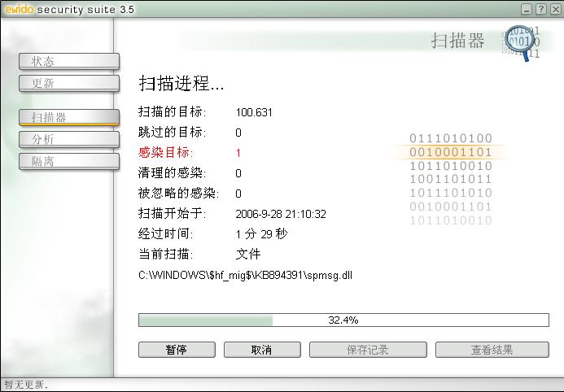Click the 被忽略的感染 label
564x392 pixels.
point(178,194)
